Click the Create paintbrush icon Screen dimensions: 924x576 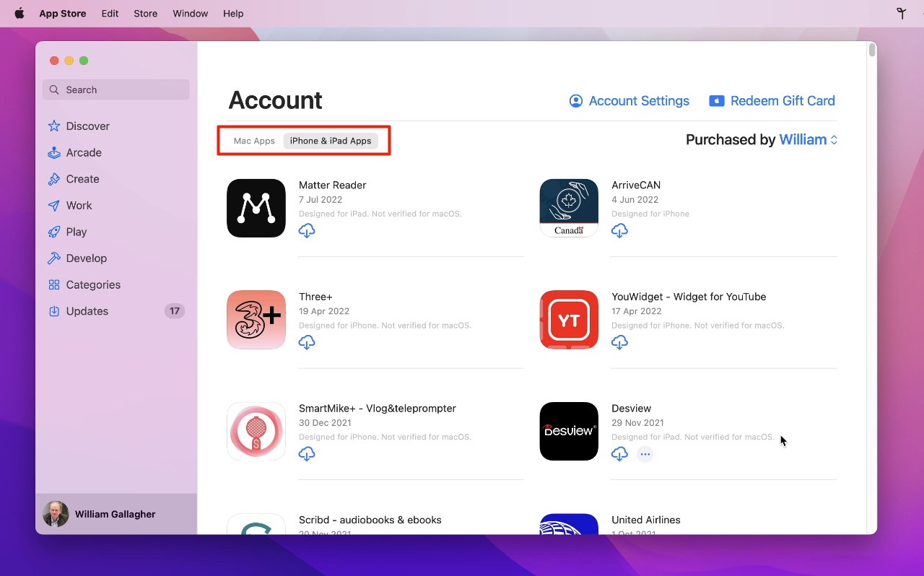(x=54, y=179)
